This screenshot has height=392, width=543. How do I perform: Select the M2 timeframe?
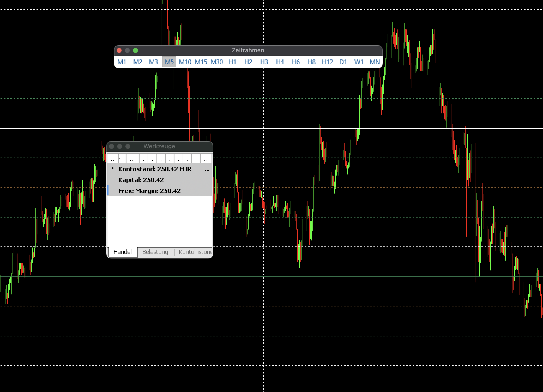pyautogui.click(x=138, y=62)
